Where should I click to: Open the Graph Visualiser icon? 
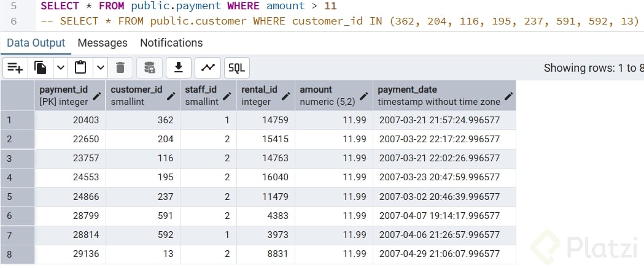coord(209,67)
